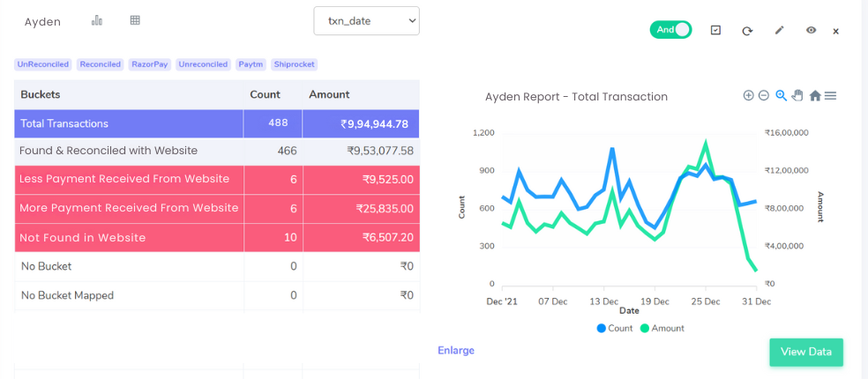Select the Shiprocket tag
The image size is (868, 386).
[x=294, y=64]
